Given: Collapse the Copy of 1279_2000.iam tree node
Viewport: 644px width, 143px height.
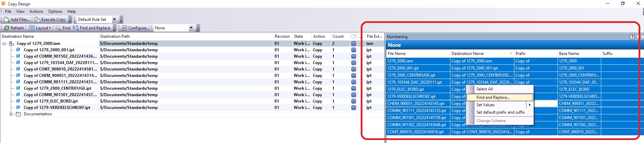Looking at the screenshot, I should click(x=4, y=44).
